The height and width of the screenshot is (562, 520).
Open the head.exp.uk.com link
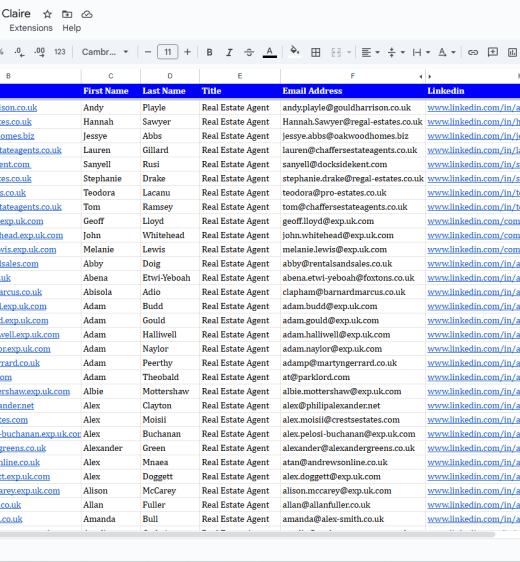click(x=32, y=235)
